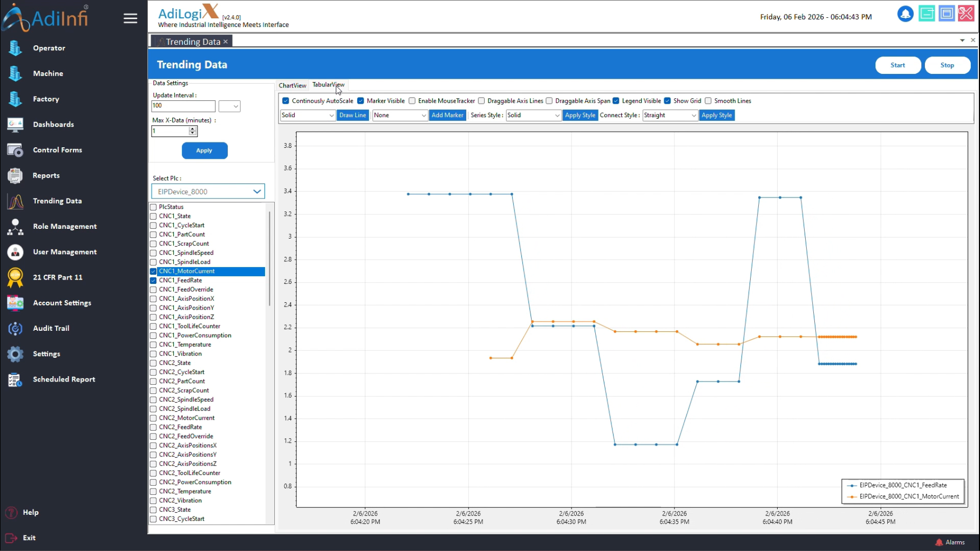The width and height of the screenshot is (980, 551).
Task: Click the hamburger menu icon
Action: pyautogui.click(x=130, y=18)
